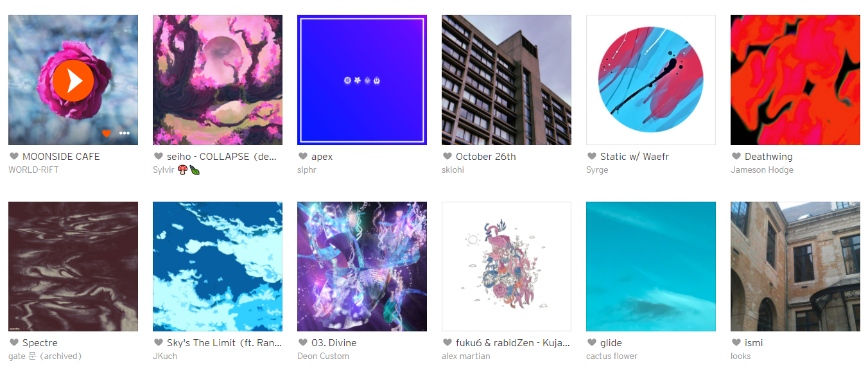This screenshot has height=368, width=868.
Task: Open the fuku6 & rabidZen track title
Action: tap(513, 342)
